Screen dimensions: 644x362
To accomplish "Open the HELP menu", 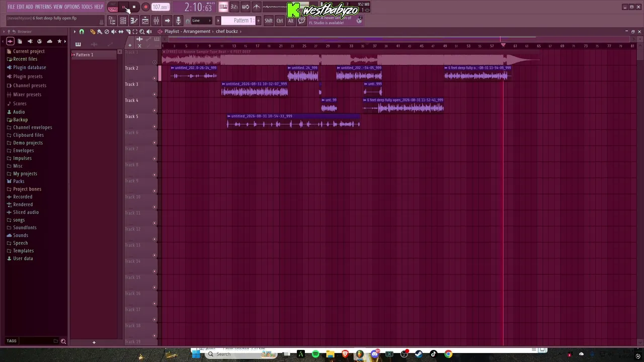I will pos(99,7).
